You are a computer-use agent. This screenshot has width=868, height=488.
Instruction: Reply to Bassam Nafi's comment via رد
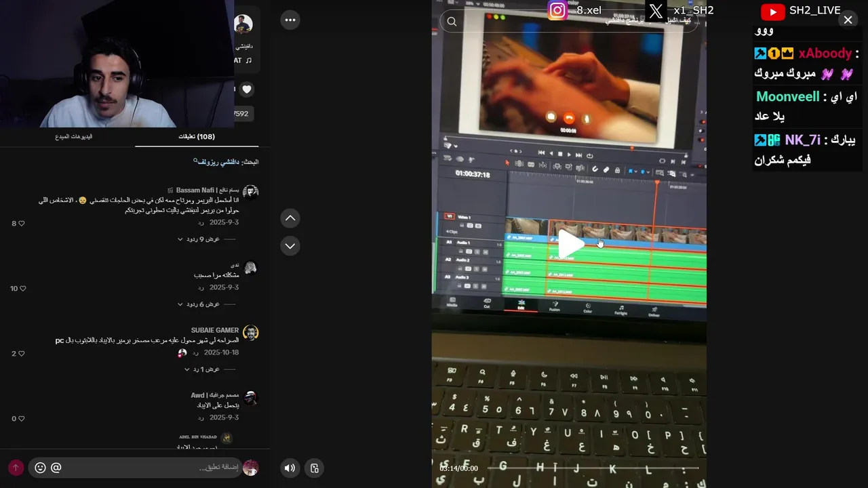201,222
